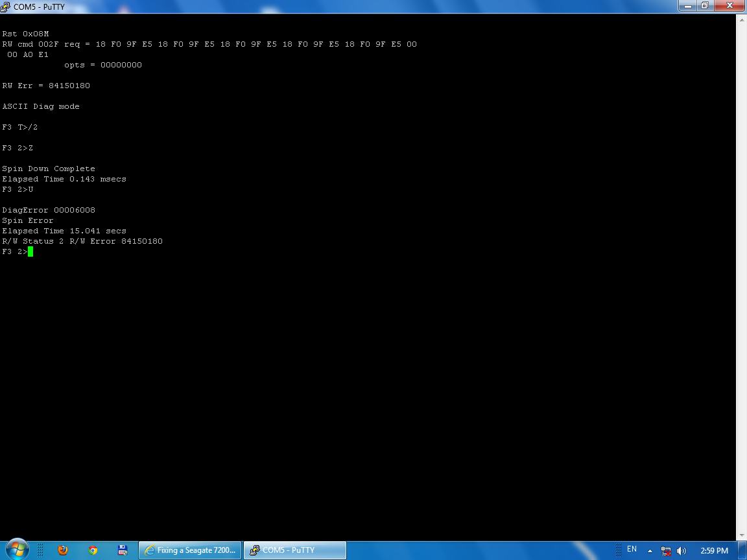This screenshot has width=747, height=560.
Task: Click the 'F3 T>/2' prompt line
Action: 19,127
